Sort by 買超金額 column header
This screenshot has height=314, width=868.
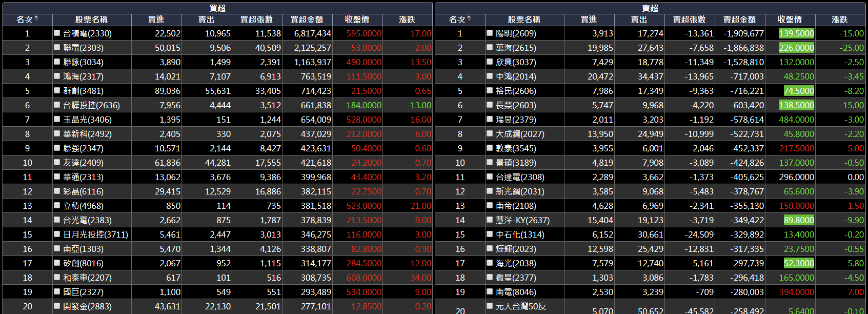(307, 19)
